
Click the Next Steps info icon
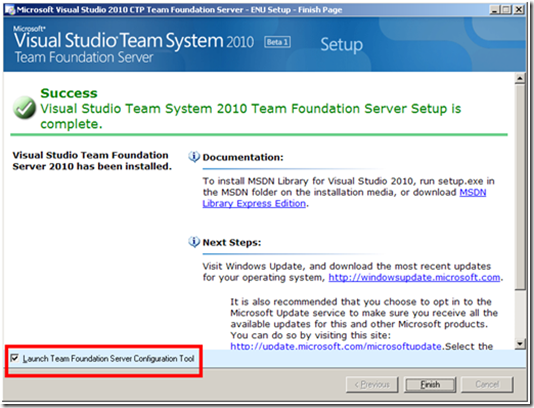coord(194,242)
